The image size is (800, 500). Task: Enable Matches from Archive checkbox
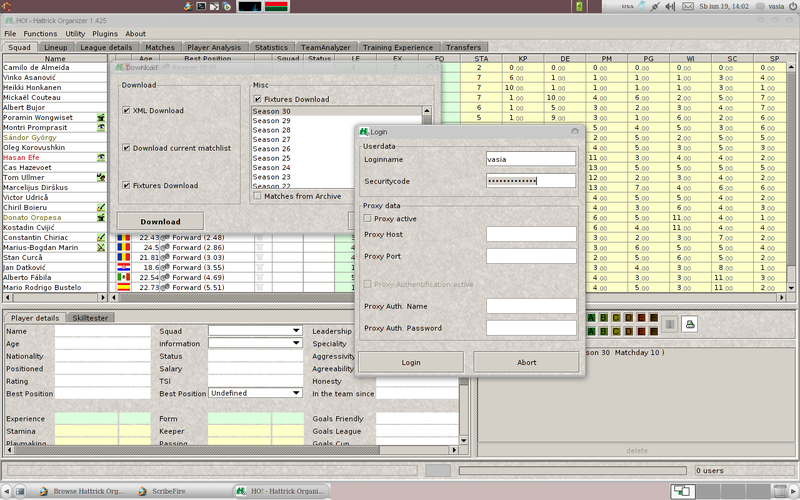pyautogui.click(x=257, y=196)
